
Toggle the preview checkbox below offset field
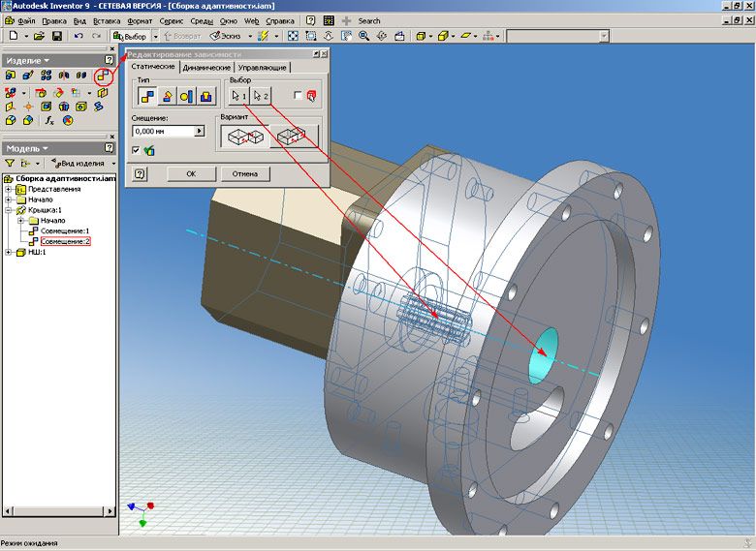coord(136,150)
